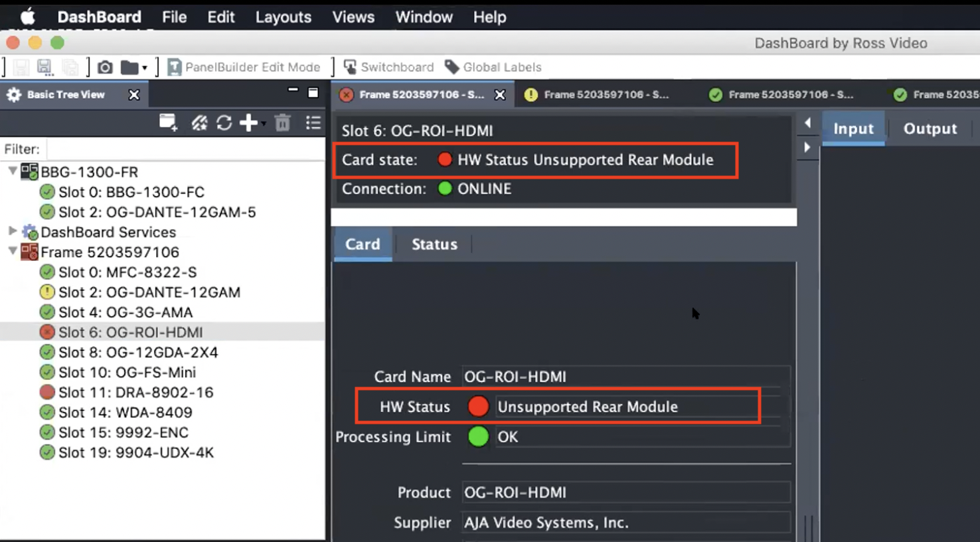This screenshot has height=542, width=980.
Task: Click the left-pointing panel collapse arrow
Action: [x=807, y=123]
